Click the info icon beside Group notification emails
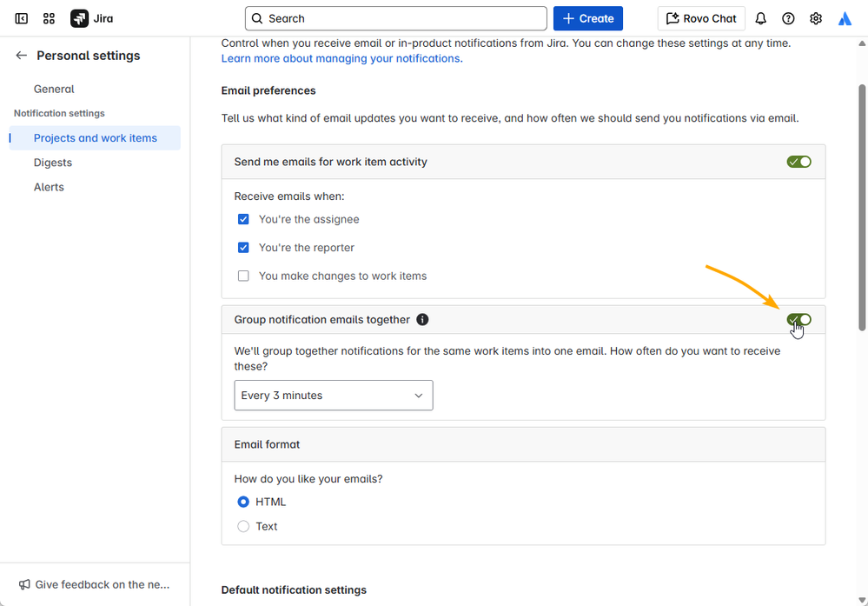 pos(422,319)
